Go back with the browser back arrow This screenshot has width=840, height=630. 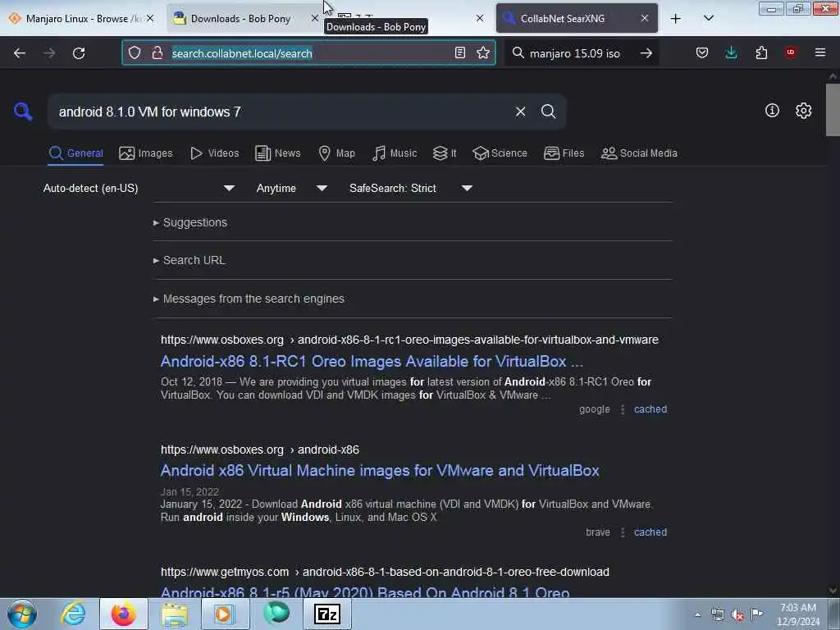pyautogui.click(x=20, y=53)
